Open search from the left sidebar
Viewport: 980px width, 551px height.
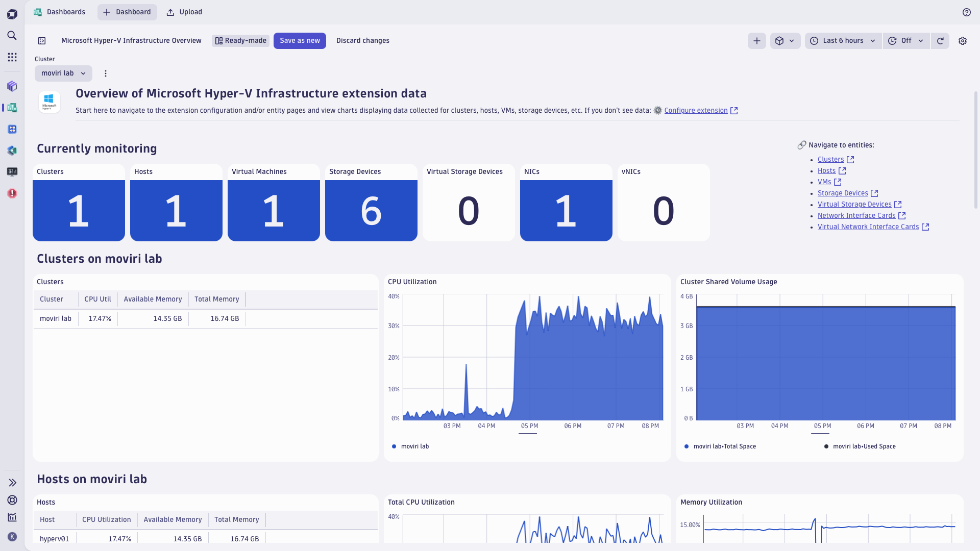(12, 35)
